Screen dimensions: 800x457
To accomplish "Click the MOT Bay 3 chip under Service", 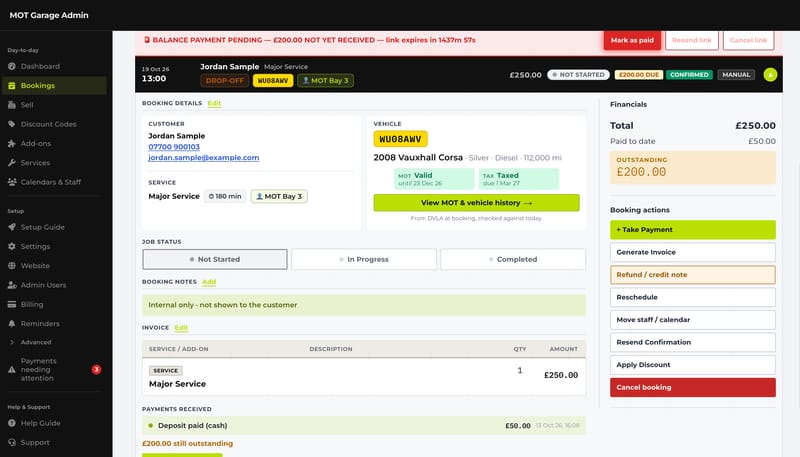I will [x=279, y=196].
